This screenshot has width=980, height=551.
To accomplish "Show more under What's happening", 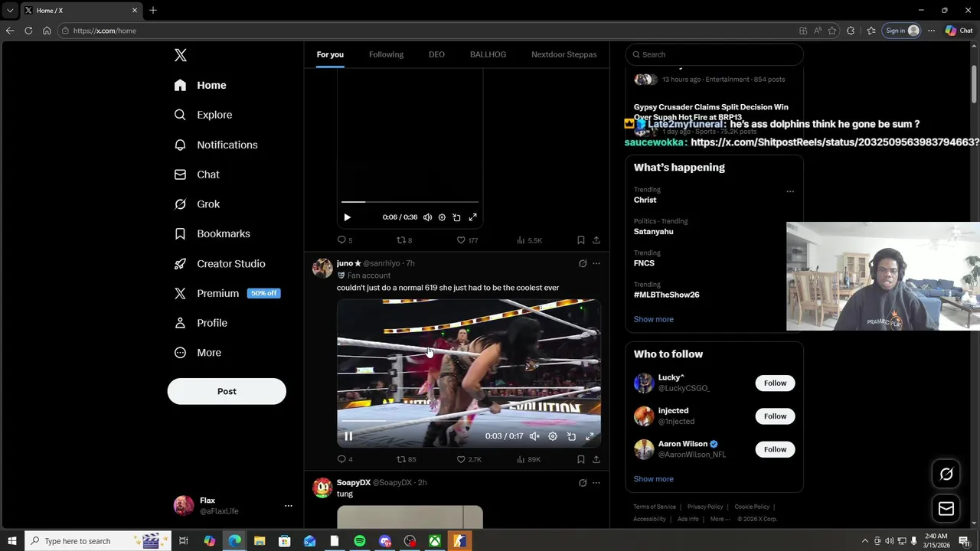I will (x=653, y=319).
